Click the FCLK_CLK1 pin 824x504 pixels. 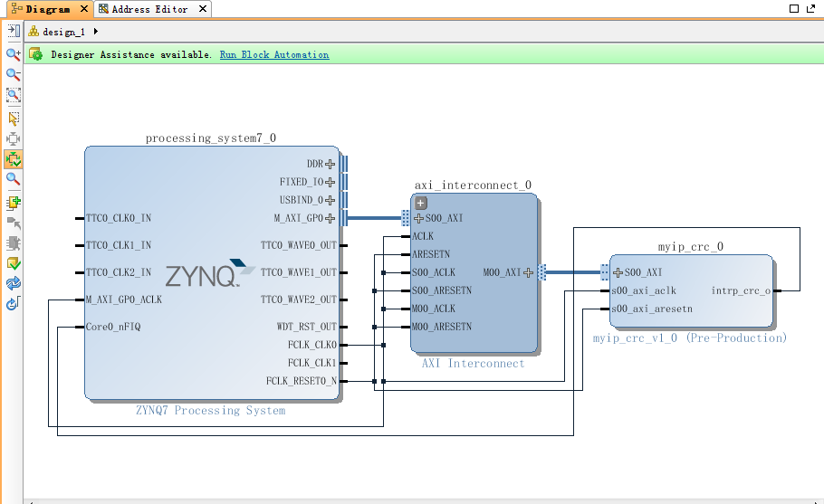312,364
